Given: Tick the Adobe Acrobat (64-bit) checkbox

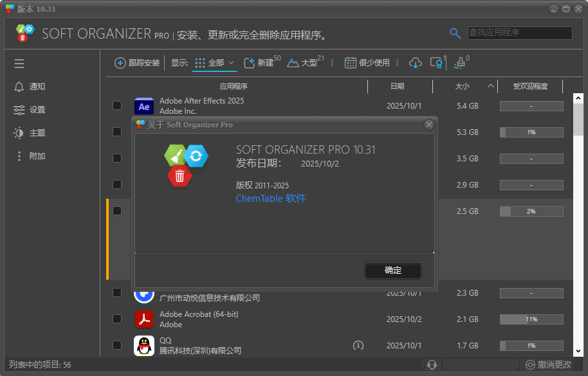Looking at the screenshot, I should click(x=117, y=319).
